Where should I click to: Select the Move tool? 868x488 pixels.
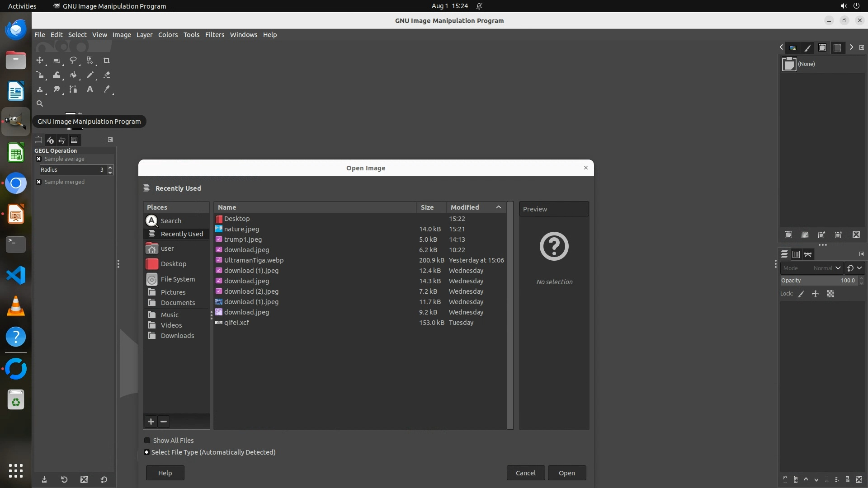40,60
